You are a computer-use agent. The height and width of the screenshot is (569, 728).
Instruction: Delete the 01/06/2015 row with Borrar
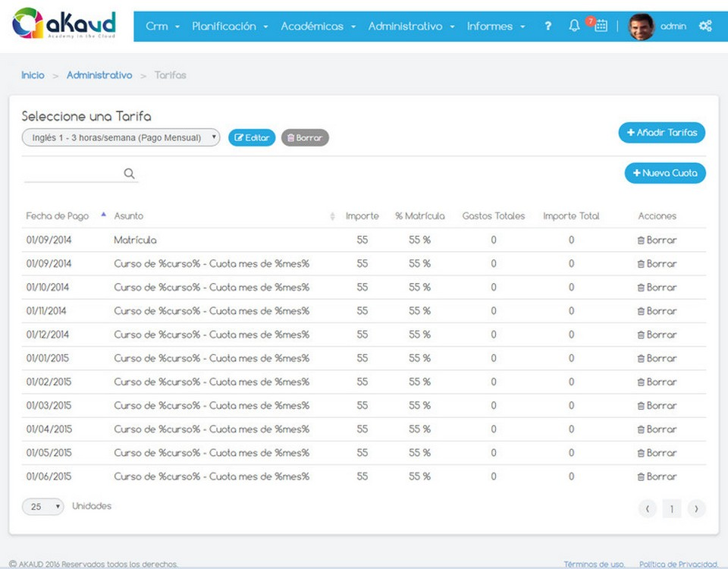click(x=657, y=477)
